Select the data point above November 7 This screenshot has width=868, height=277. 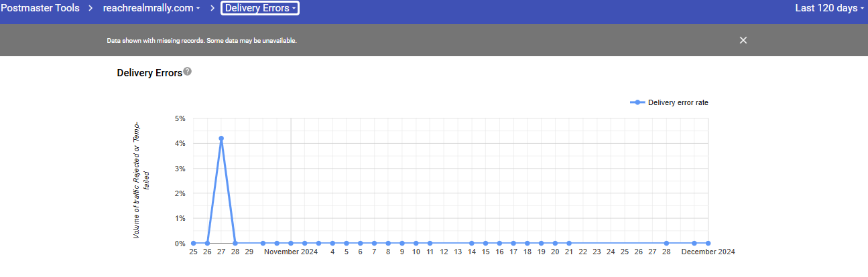point(374,244)
